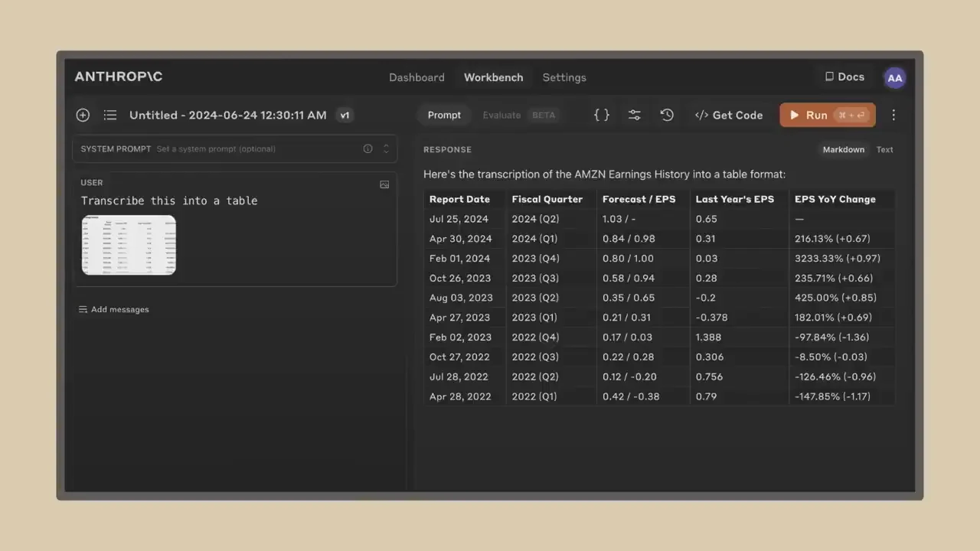The width and height of the screenshot is (980, 551).
Task: Click the 'Apr 30, 2024' cell
Action: [460, 239]
